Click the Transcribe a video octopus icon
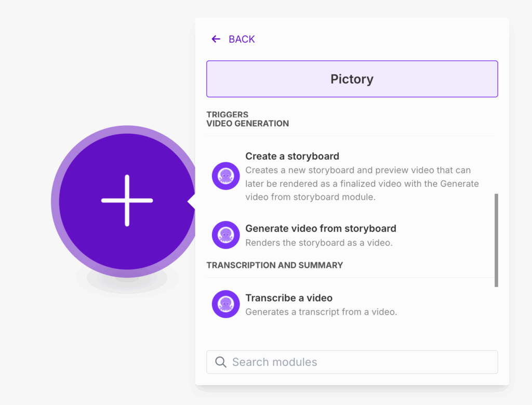Viewport: 532px width, 405px height. [225, 304]
